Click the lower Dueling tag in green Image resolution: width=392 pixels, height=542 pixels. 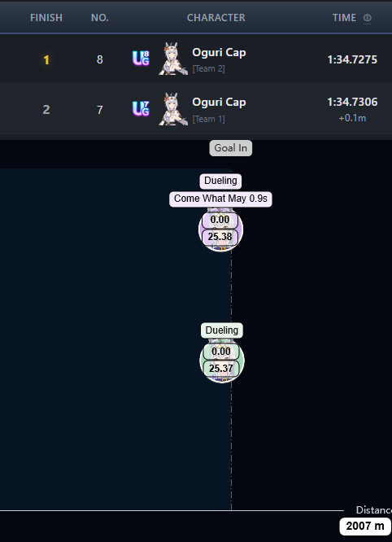pos(222,330)
